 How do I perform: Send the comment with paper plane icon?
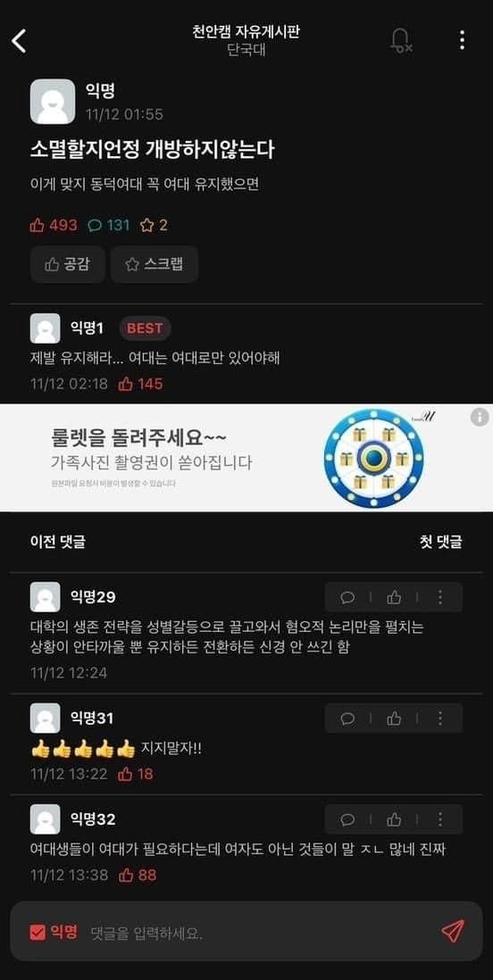point(452,931)
